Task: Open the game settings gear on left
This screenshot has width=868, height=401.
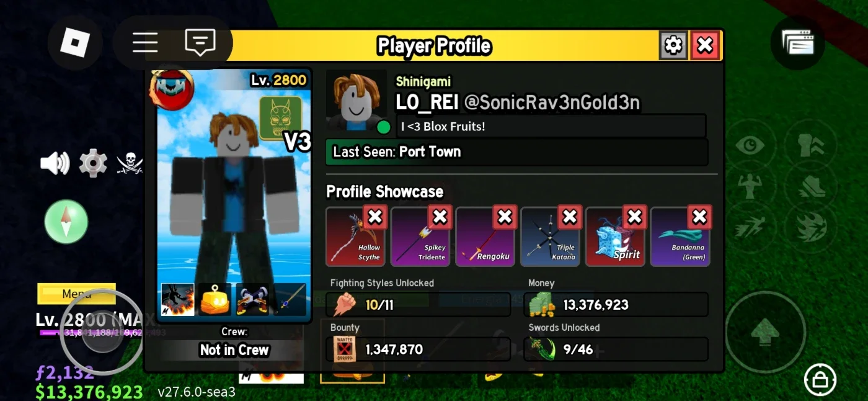Action: pyautogui.click(x=93, y=163)
